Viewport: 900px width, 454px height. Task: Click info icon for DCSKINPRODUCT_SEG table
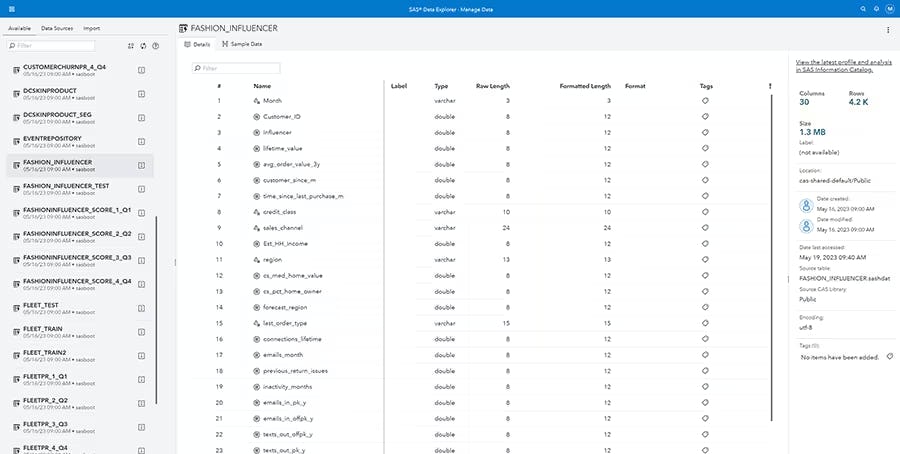pos(141,118)
